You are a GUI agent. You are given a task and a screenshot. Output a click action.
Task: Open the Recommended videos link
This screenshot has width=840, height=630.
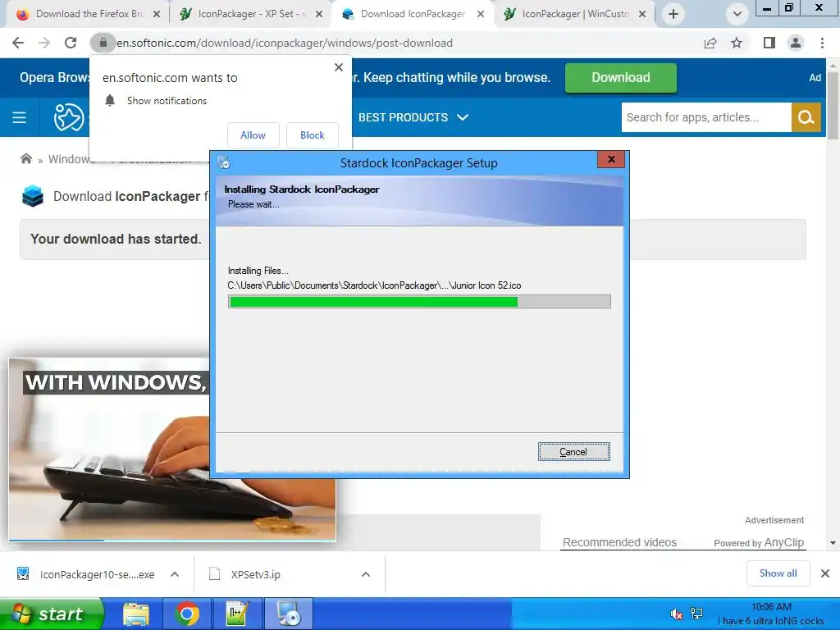619,542
